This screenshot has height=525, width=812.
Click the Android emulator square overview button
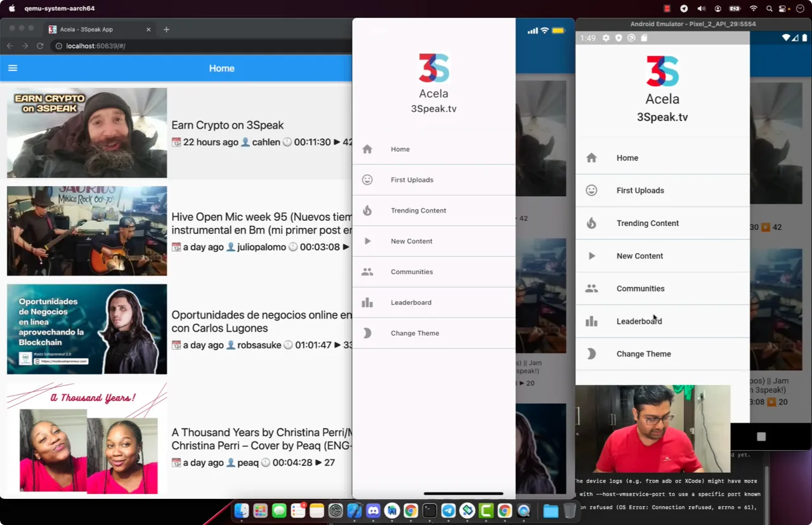coord(761,436)
